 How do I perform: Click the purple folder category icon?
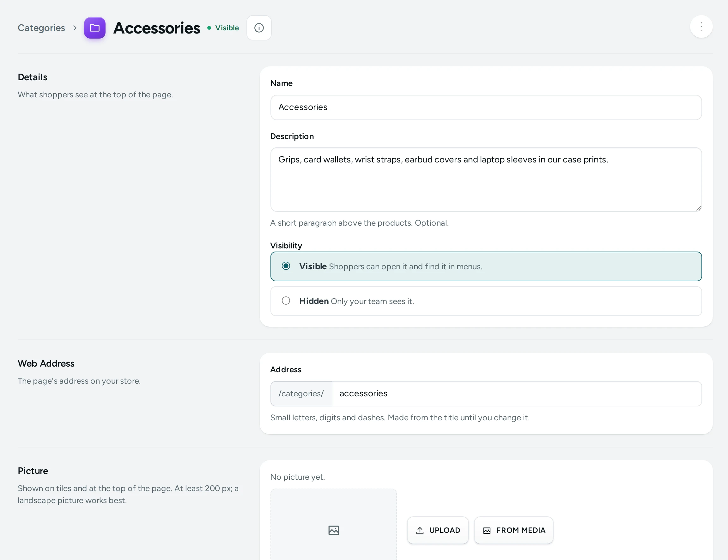click(94, 28)
